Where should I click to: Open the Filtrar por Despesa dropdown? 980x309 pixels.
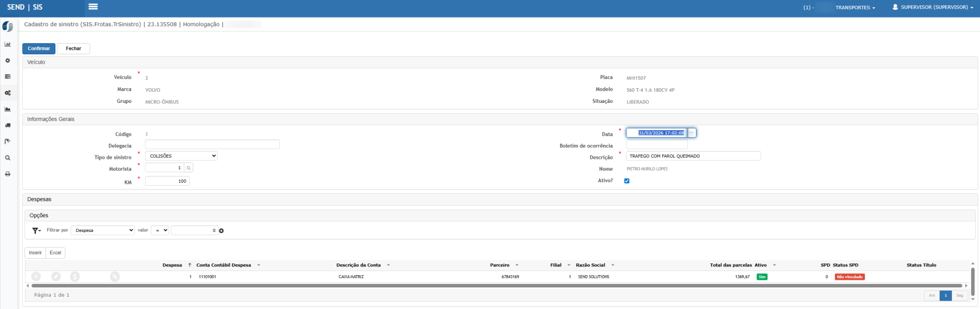coord(103,231)
